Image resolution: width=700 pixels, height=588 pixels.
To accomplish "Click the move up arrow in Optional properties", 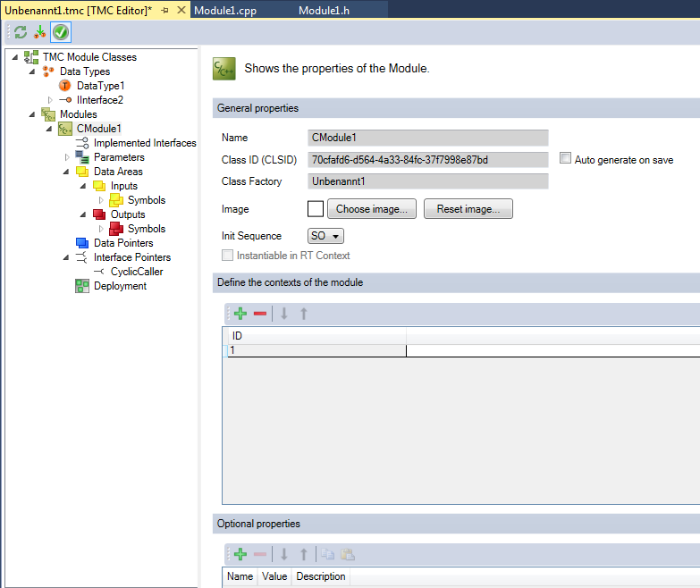I will point(304,554).
